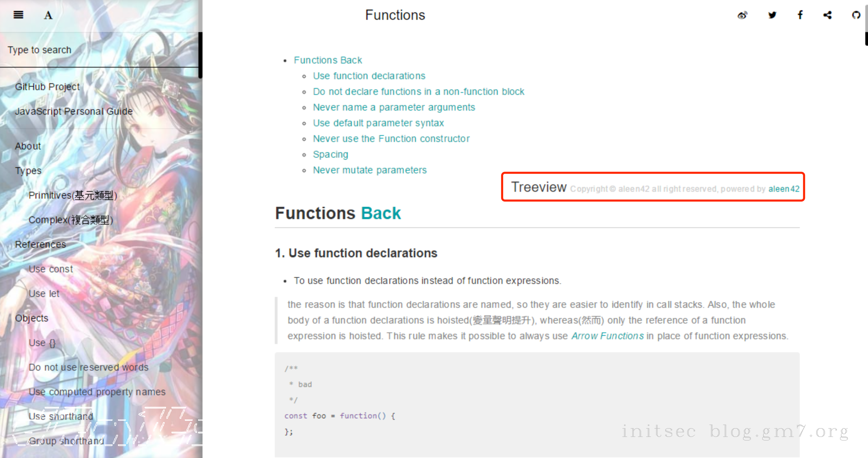Click the Type to search field
This screenshot has height=458, width=868.
(x=99, y=50)
